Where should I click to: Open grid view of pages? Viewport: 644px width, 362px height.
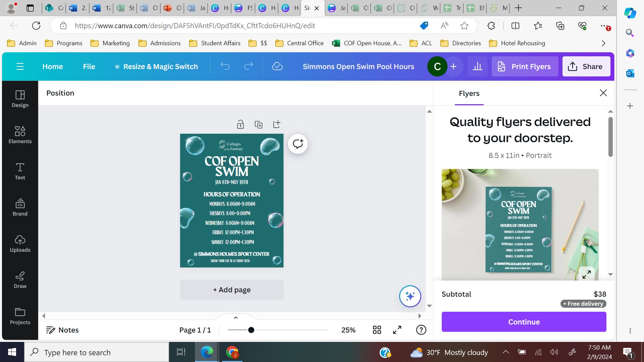tap(377, 330)
